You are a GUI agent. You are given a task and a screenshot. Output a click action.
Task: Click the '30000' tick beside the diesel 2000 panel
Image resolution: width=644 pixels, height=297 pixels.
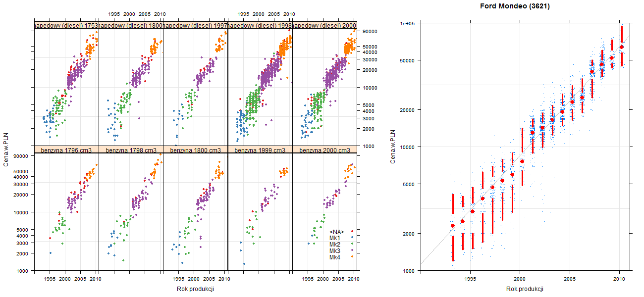tap(370, 59)
